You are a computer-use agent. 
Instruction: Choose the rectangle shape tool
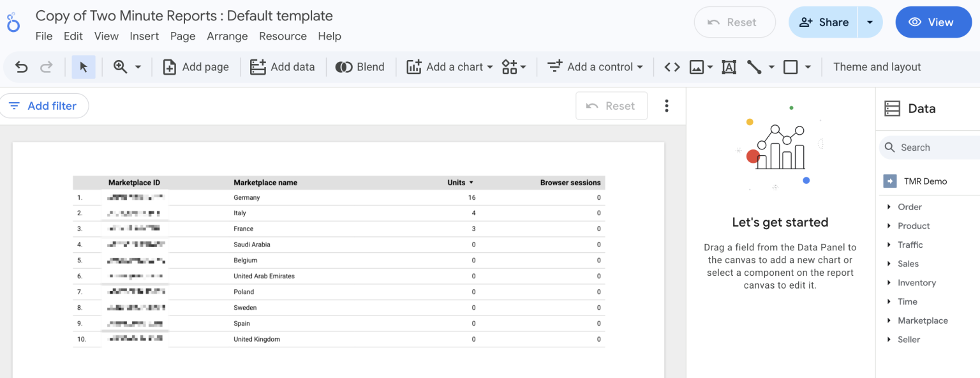(x=791, y=67)
